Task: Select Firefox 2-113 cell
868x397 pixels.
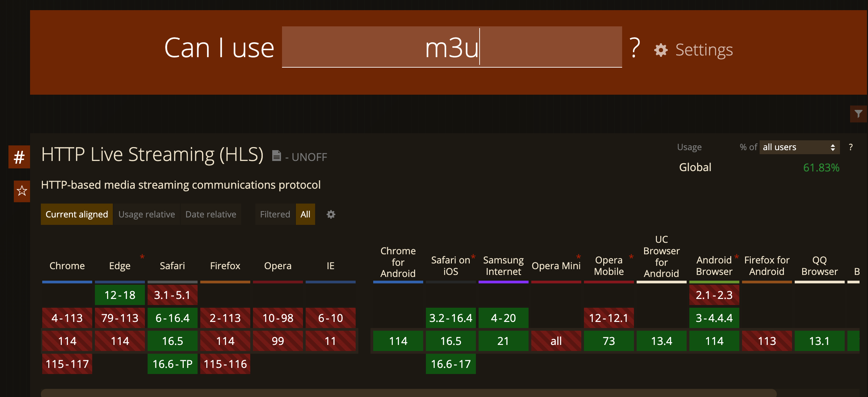Action: click(225, 318)
